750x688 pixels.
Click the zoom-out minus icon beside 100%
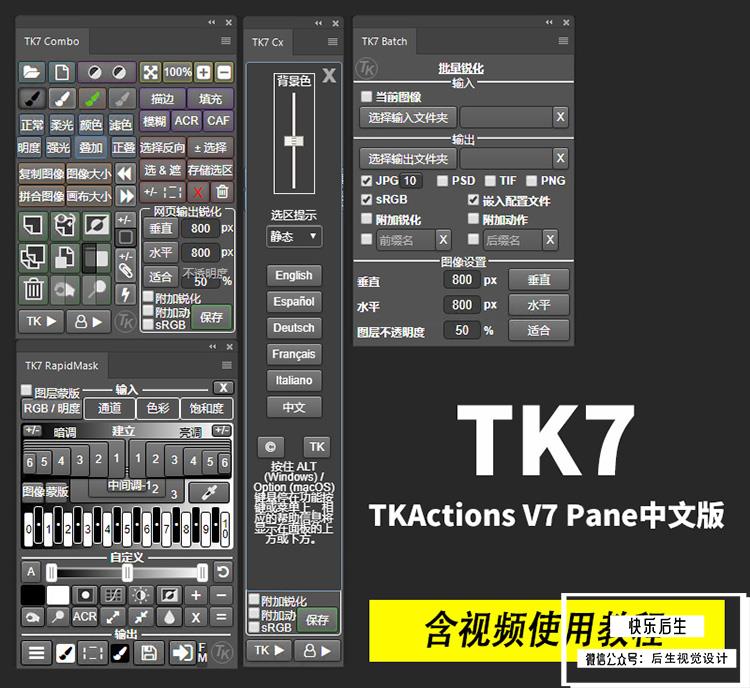point(224,72)
